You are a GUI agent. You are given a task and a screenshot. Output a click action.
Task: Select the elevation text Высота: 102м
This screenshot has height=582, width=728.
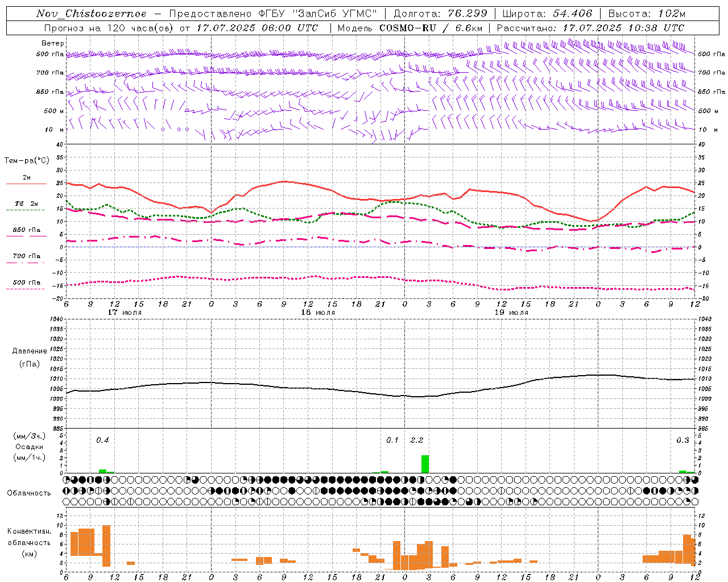(x=647, y=14)
